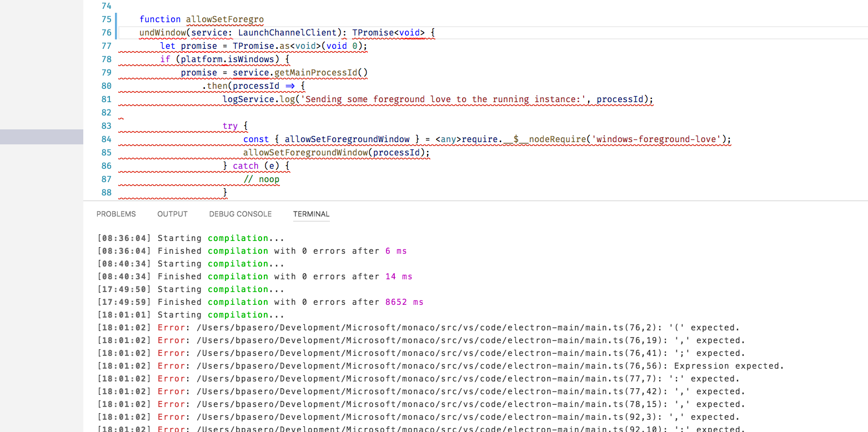Click line number 88 in gutter
The width and height of the screenshot is (868, 432).
point(107,193)
